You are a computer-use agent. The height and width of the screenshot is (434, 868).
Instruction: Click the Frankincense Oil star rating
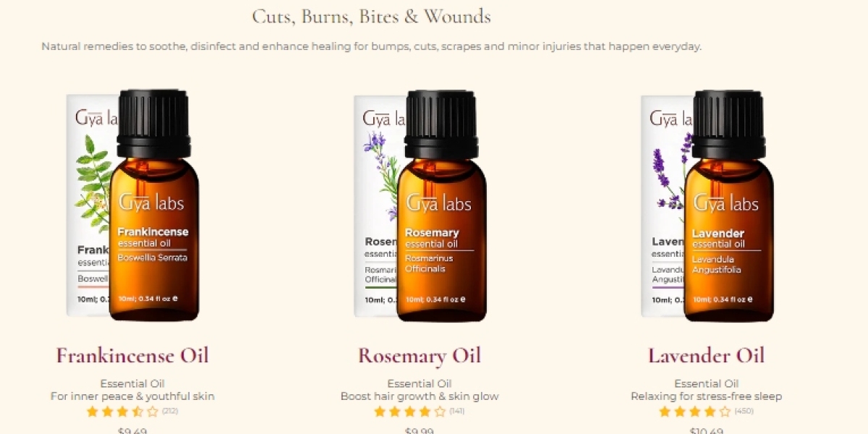[x=122, y=412]
